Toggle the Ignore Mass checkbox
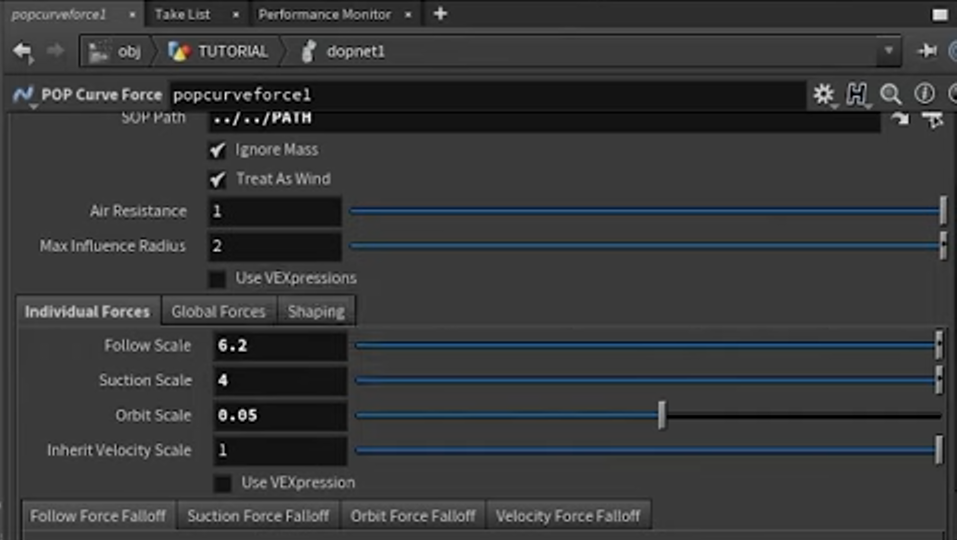This screenshot has width=958, height=540. click(217, 150)
